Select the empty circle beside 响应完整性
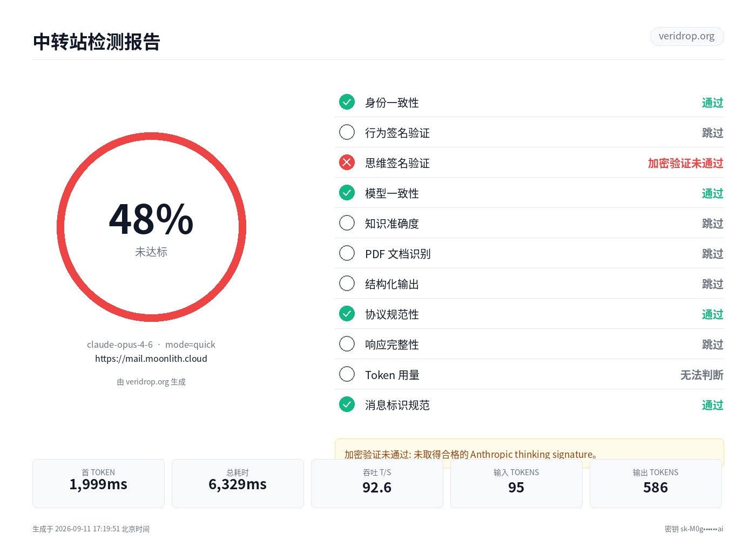756x540 pixels. (347, 344)
